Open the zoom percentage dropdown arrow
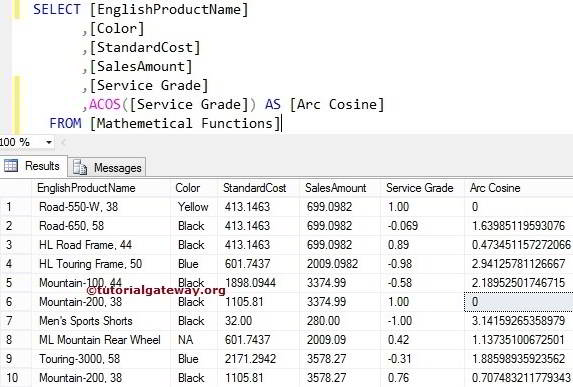 (49, 143)
